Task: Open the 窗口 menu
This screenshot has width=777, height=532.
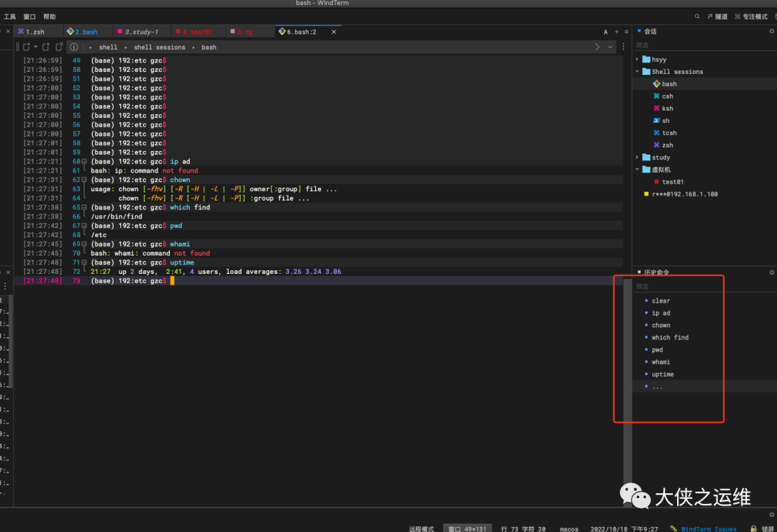Action: tap(29, 17)
